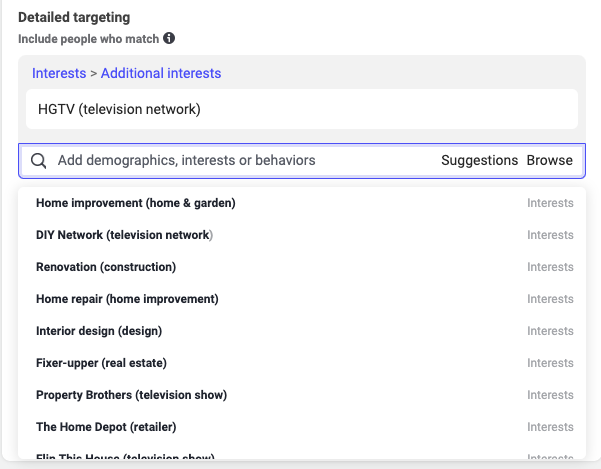Click the Detailed targeting heading
The width and height of the screenshot is (601, 469).
74,17
